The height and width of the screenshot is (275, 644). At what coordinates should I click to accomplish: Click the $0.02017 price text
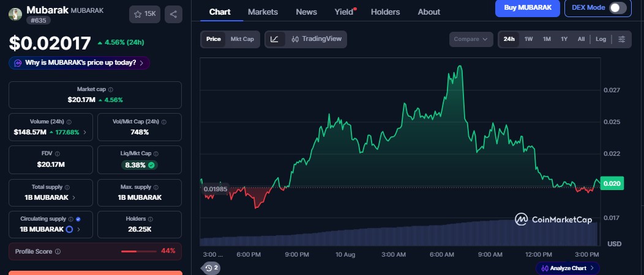click(x=50, y=43)
